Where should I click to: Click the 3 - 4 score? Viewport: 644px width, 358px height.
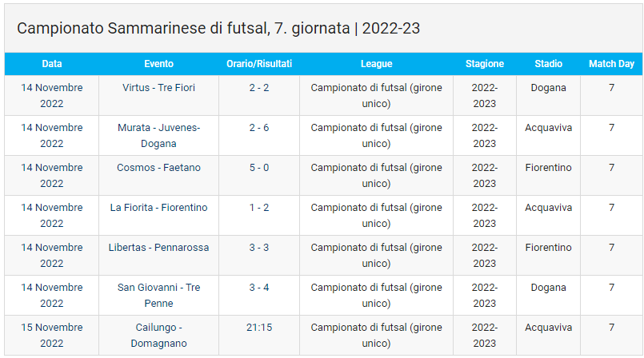click(x=258, y=288)
